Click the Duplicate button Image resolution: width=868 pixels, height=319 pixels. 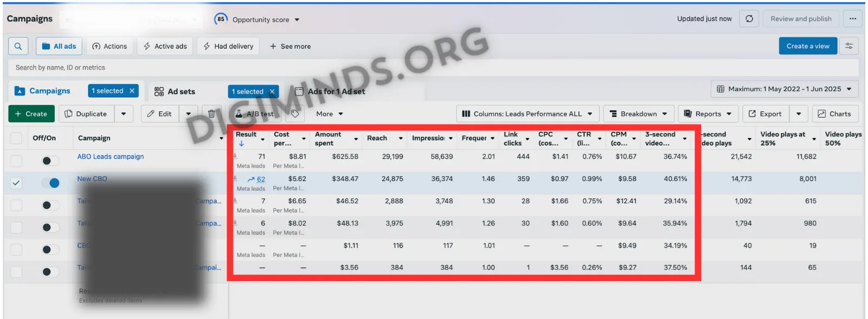pyautogui.click(x=86, y=114)
